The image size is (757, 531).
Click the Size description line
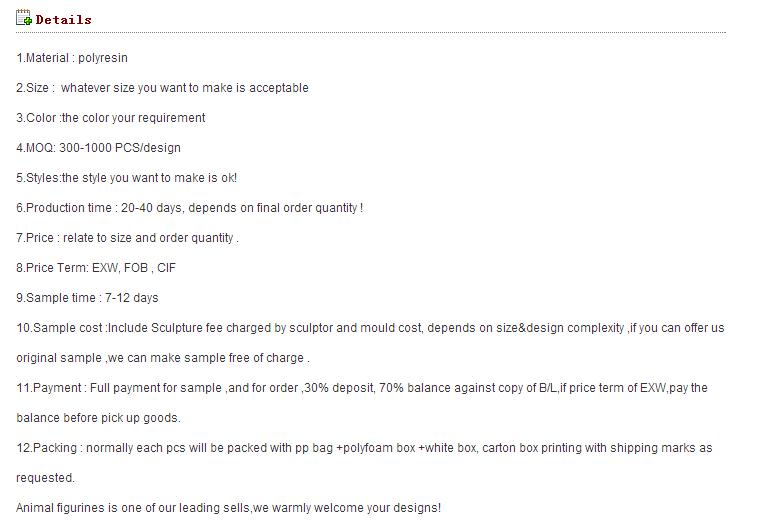(162, 88)
